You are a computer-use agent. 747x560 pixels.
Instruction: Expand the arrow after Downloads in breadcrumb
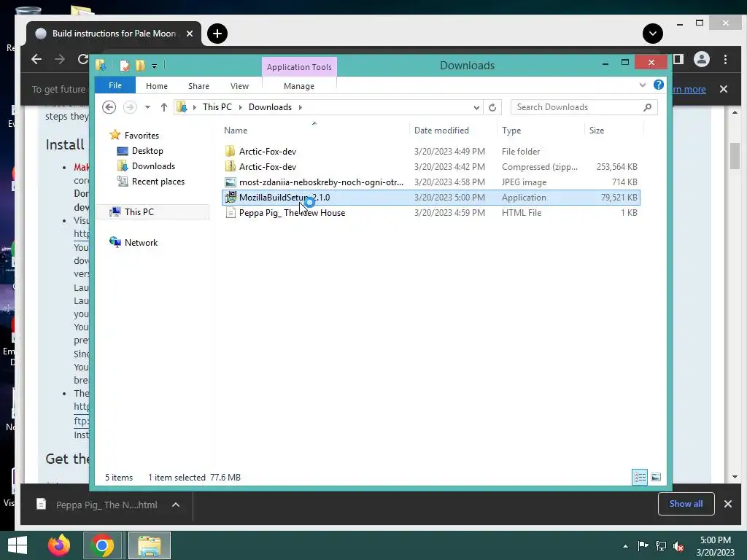(300, 107)
